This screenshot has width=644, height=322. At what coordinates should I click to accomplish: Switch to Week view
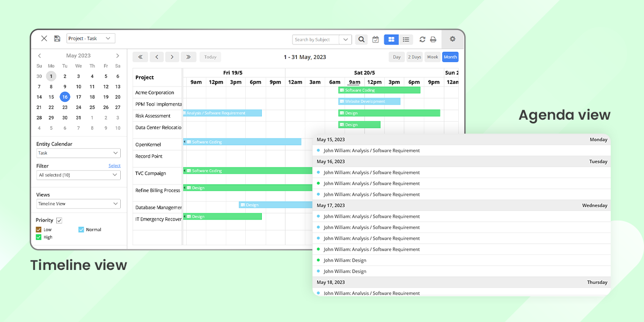pos(433,57)
